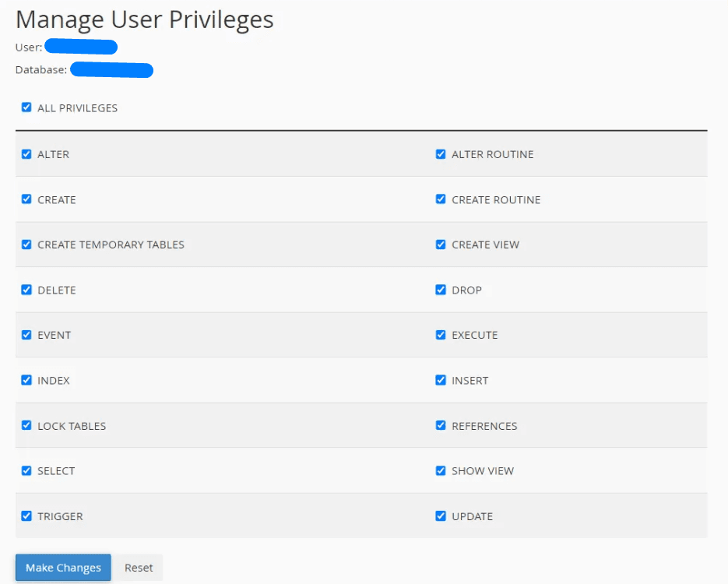Disable the INDEX privilege checkbox
The height and width of the screenshot is (584, 728).
pyautogui.click(x=26, y=380)
